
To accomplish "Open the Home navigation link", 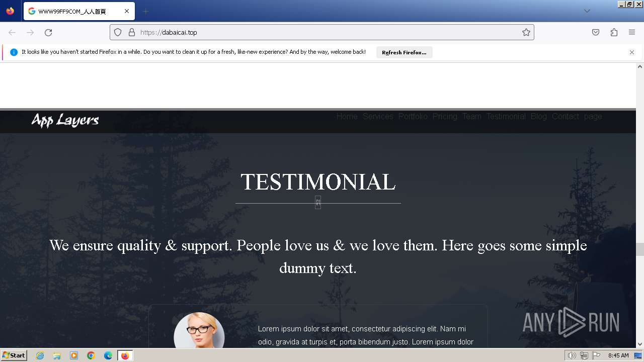I will 347,116.
